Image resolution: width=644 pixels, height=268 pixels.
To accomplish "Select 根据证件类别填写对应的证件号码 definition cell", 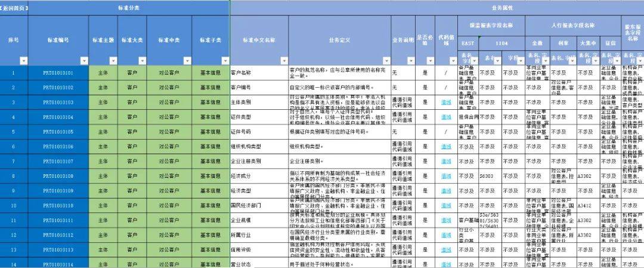I will pyautogui.click(x=340, y=132).
